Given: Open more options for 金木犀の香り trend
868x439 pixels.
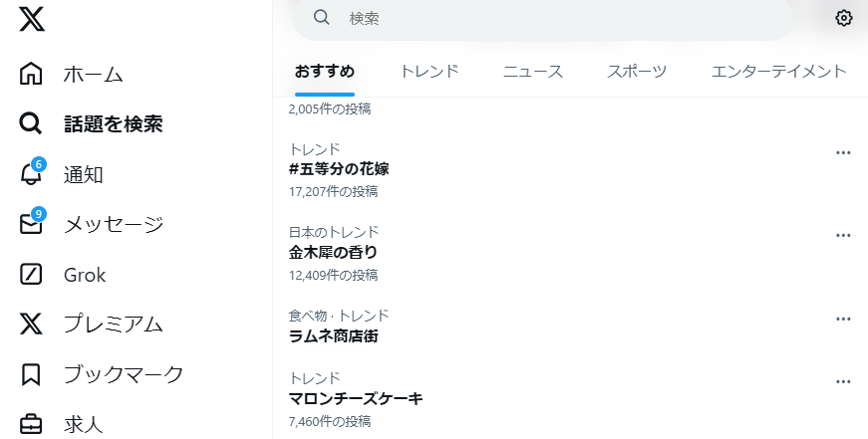Looking at the screenshot, I should 843,235.
